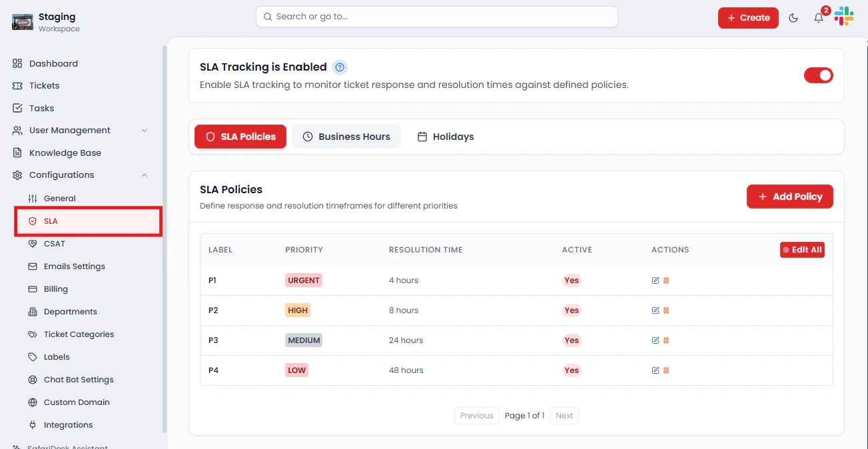The height and width of the screenshot is (449, 868).
Task: Open CSAT via its heart icon
Action: tap(32, 244)
